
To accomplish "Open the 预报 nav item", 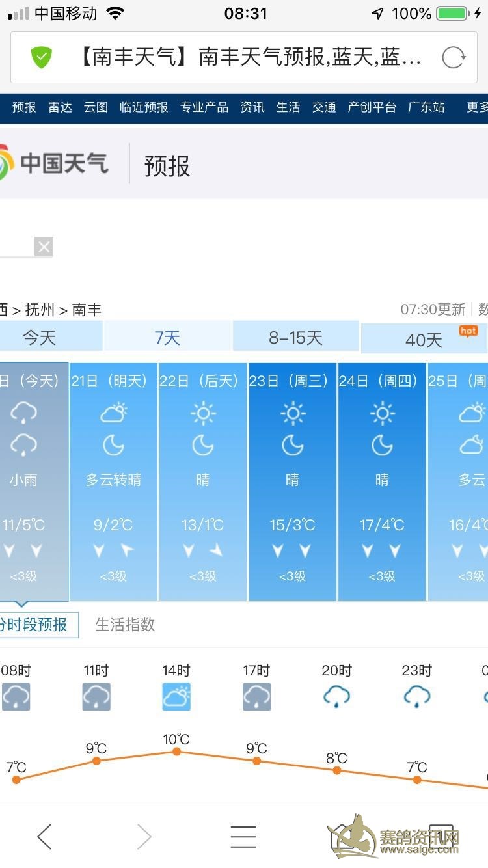I will (24, 107).
